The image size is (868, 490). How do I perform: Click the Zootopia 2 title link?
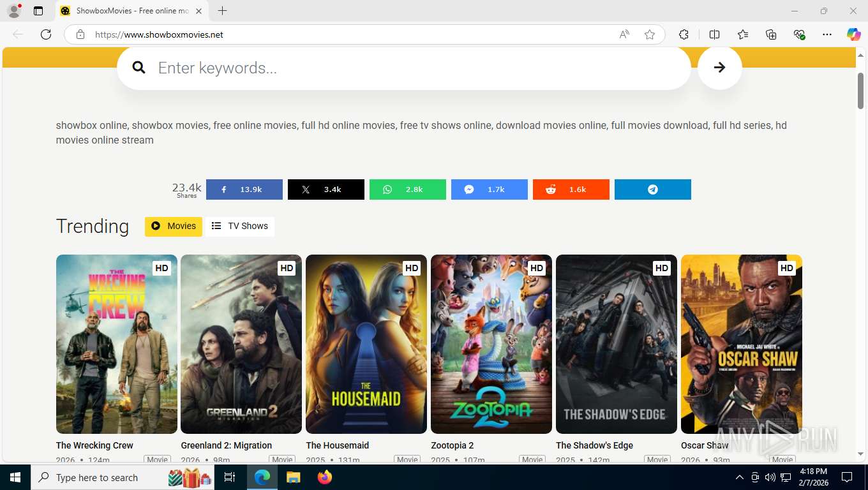452,445
